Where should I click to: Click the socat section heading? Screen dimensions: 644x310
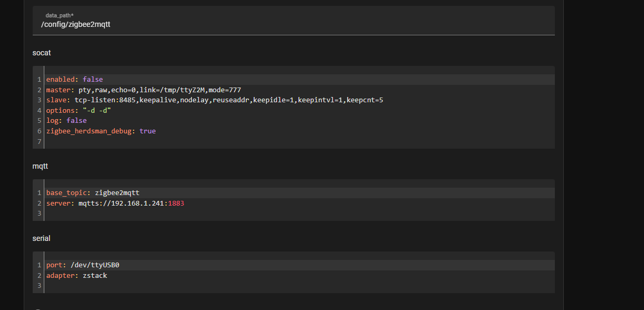pos(41,53)
